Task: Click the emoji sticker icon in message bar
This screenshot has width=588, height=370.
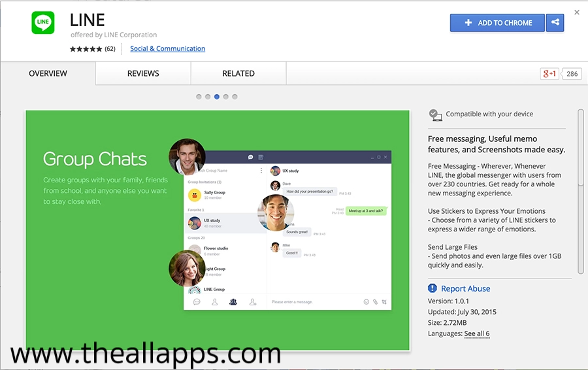Action: point(367,302)
